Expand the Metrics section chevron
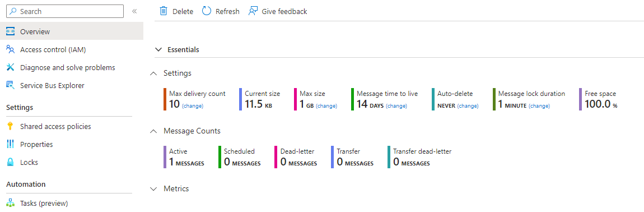 tap(153, 189)
